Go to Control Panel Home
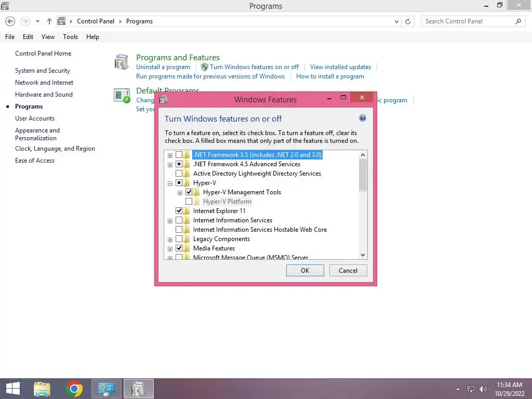The width and height of the screenshot is (532, 399). [x=43, y=54]
